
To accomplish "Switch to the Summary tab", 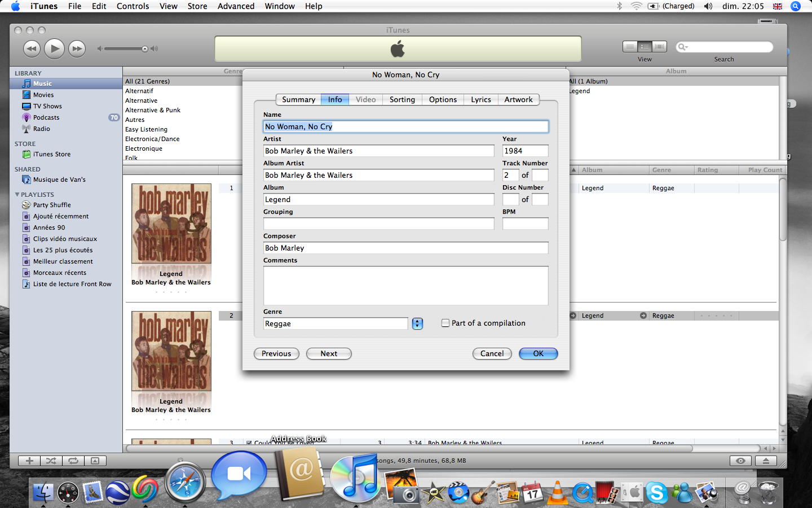I will click(298, 99).
